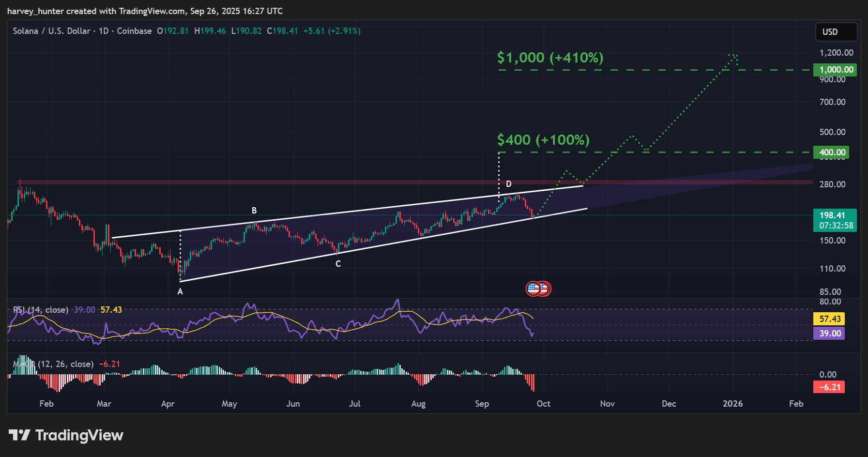Click the MACD value tag -6.21 on axis
The width and height of the screenshot is (868, 457).
[829, 387]
